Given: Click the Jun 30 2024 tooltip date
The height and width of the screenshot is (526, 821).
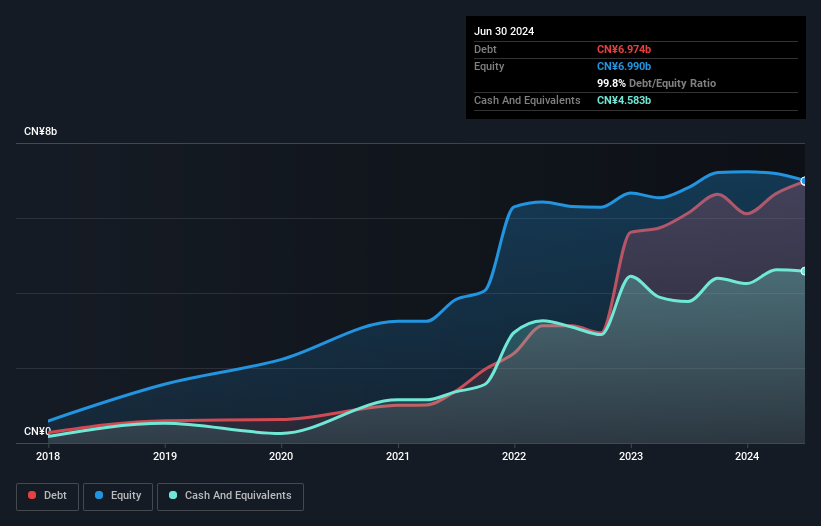Looking at the screenshot, I should [504, 31].
